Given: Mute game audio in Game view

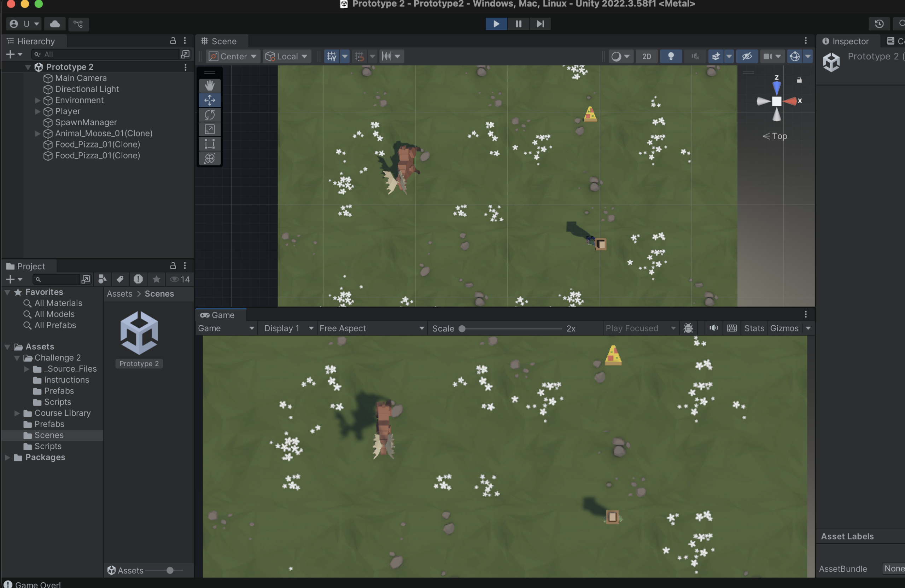Looking at the screenshot, I should [x=713, y=328].
